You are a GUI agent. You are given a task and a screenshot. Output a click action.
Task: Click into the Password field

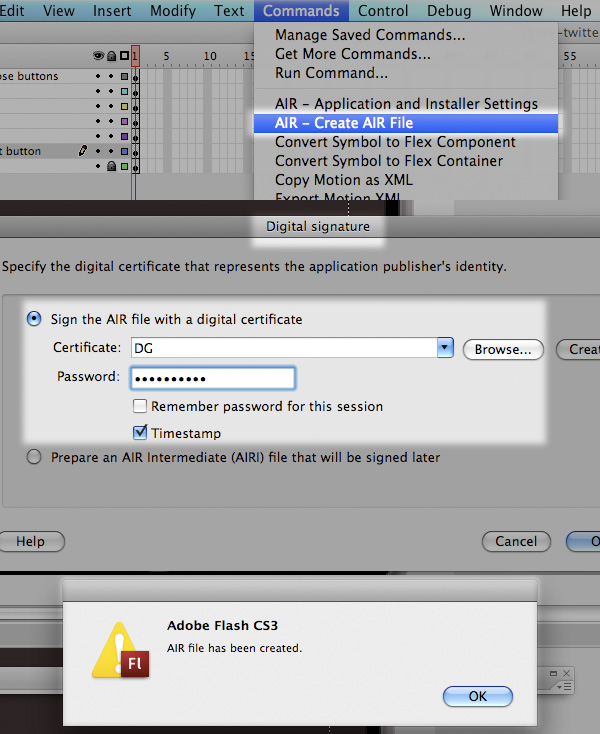click(x=213, y=378)
